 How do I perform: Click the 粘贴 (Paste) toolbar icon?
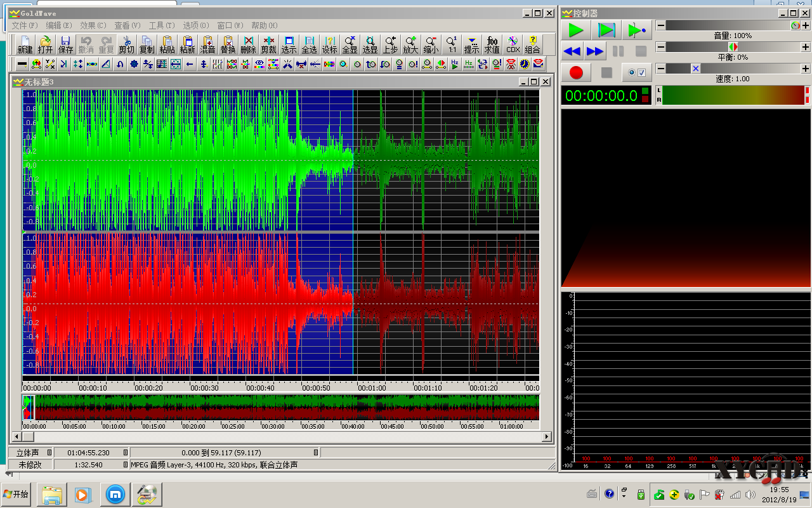pos(167,44)
